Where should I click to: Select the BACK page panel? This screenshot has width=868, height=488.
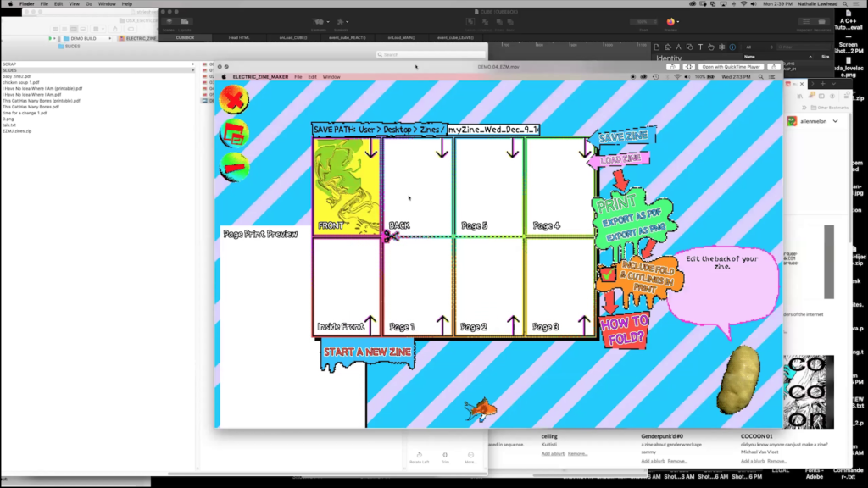click(418, 186)
